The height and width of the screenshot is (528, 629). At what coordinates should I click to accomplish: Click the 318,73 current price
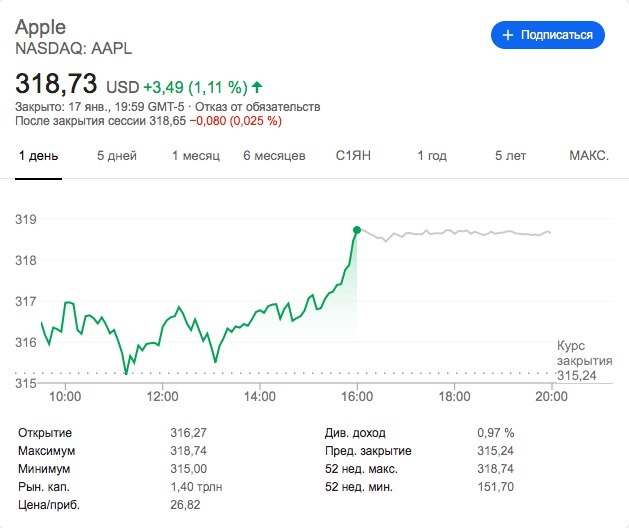point(56,83)
